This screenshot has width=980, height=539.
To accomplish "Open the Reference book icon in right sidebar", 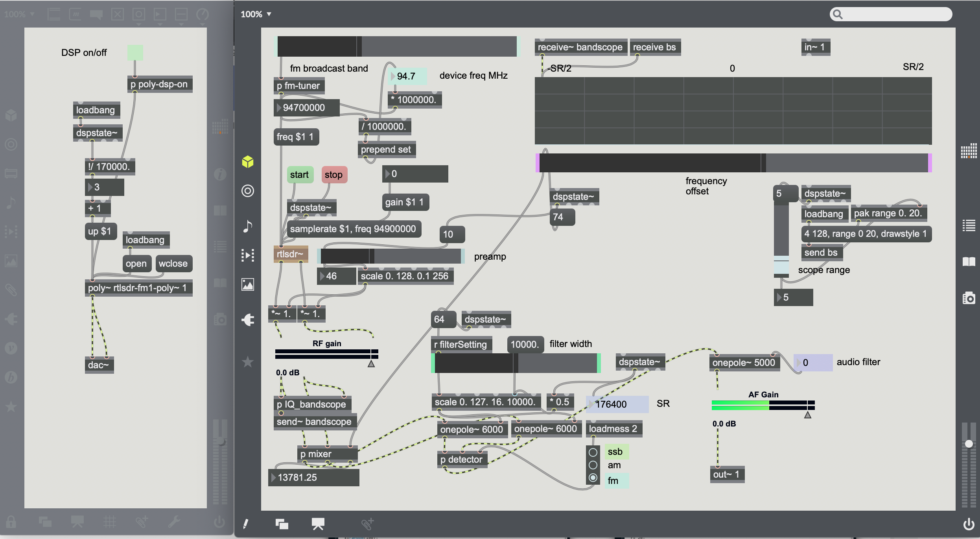I will pyautogui.click(x=969, y=262).
